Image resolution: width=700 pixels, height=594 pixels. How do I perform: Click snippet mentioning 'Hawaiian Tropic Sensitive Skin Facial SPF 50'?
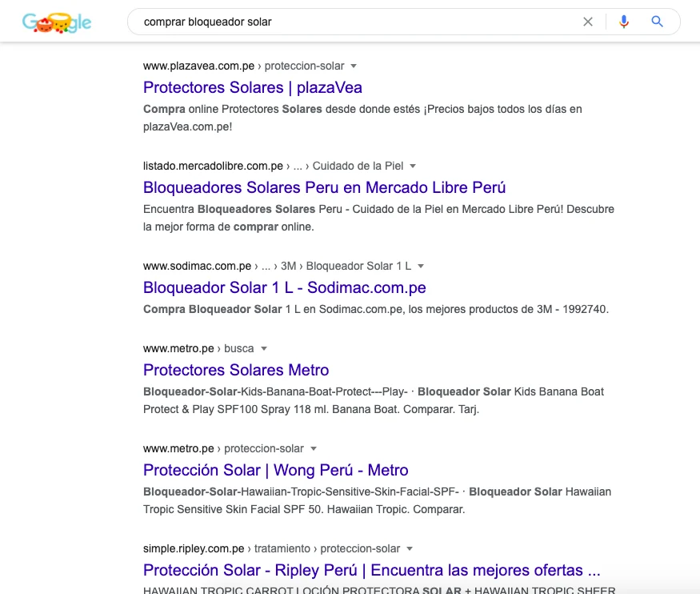point(378,500)
